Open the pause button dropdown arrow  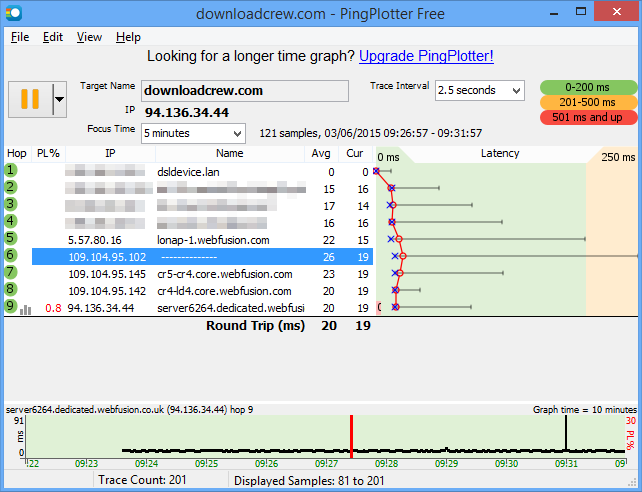point(60,99)
